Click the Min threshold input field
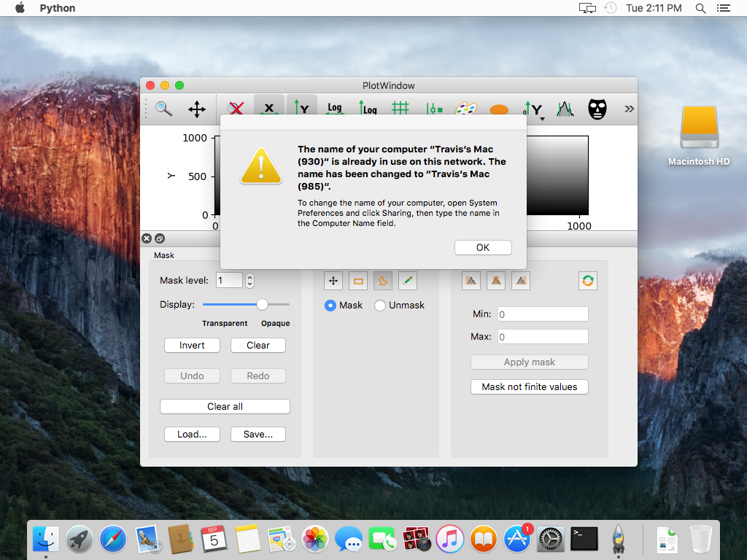The image size is (747, 560). tap(543, 314)
